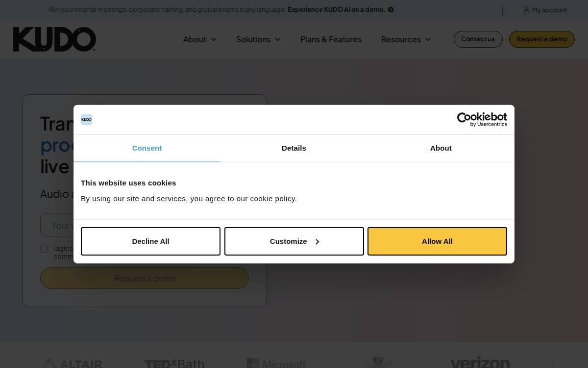Click the Contact us button

click(x=478, y=39)
